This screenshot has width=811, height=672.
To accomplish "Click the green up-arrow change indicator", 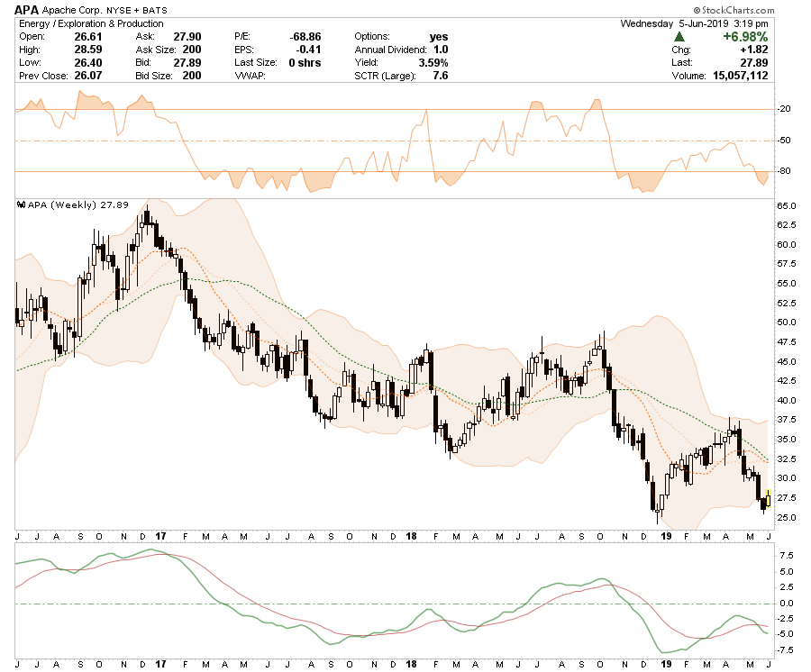I will [679, 37].
